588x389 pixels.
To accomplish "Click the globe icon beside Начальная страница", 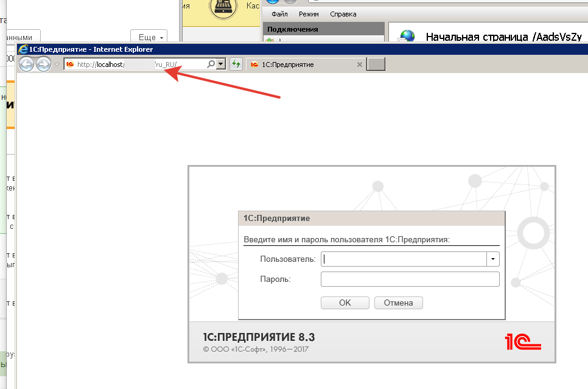I will (407, 36).
